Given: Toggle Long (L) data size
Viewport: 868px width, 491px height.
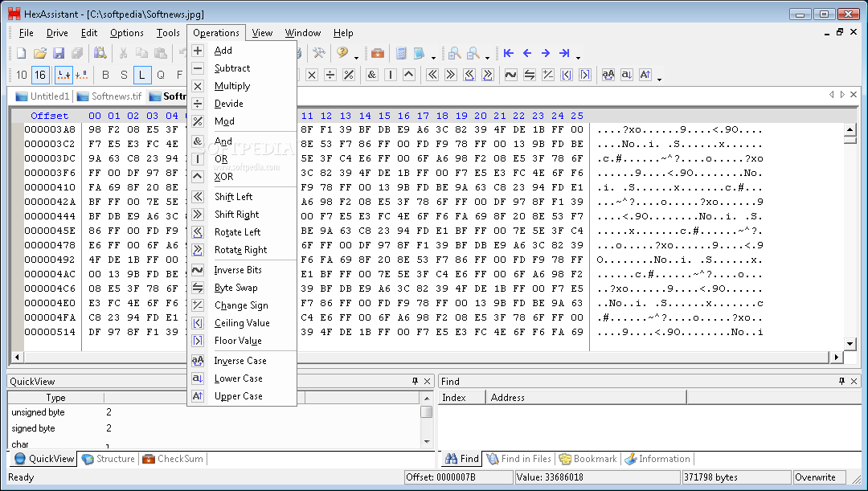Looking at the screenshot, I should tap(142, 75).
